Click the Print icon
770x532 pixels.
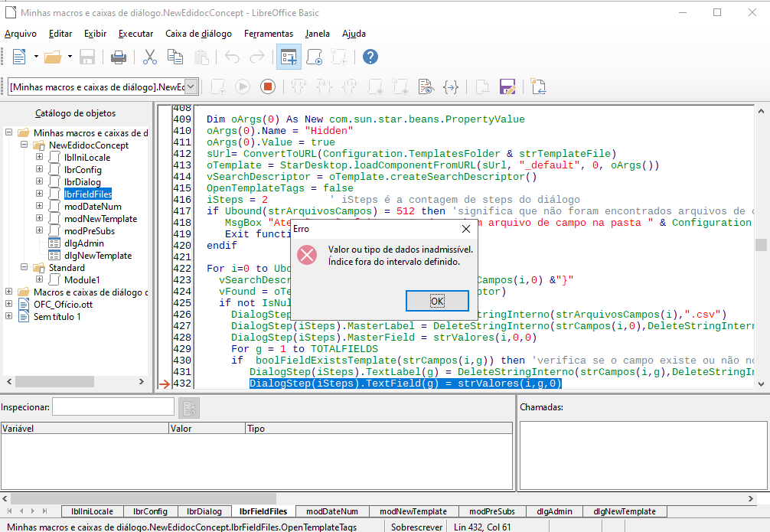[119, 57]
